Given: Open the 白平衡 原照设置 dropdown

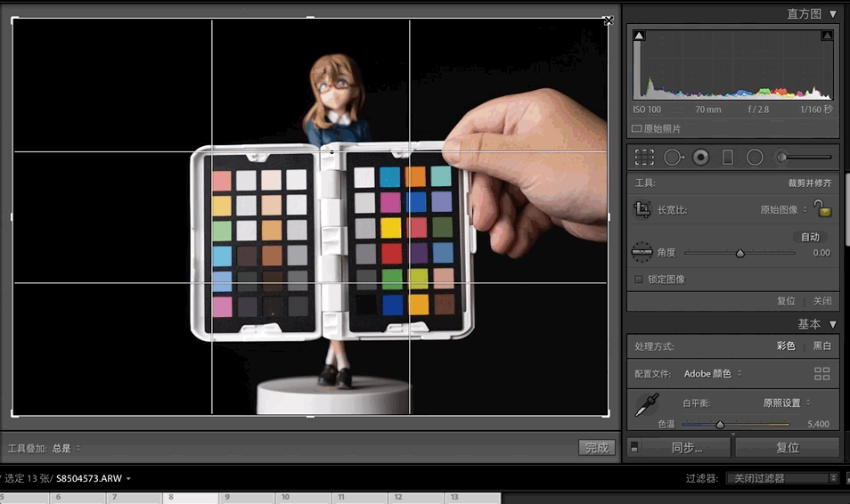Looking at the screenshot, I should click(x=787, y=402).
